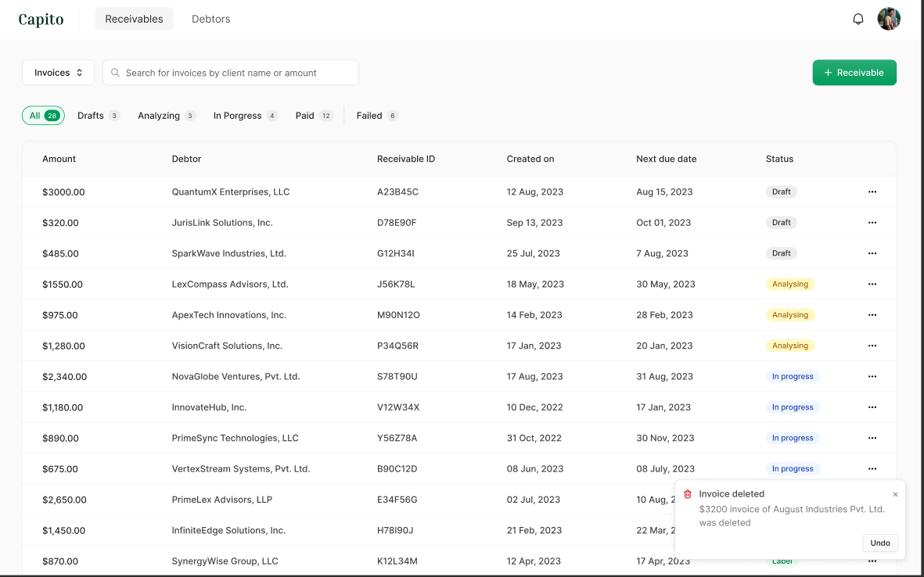Image resolution: width=924 pixels, height=577 pixels.
Task: Open more options for PrimeSync Technologies row
Action: coord(872,438)
